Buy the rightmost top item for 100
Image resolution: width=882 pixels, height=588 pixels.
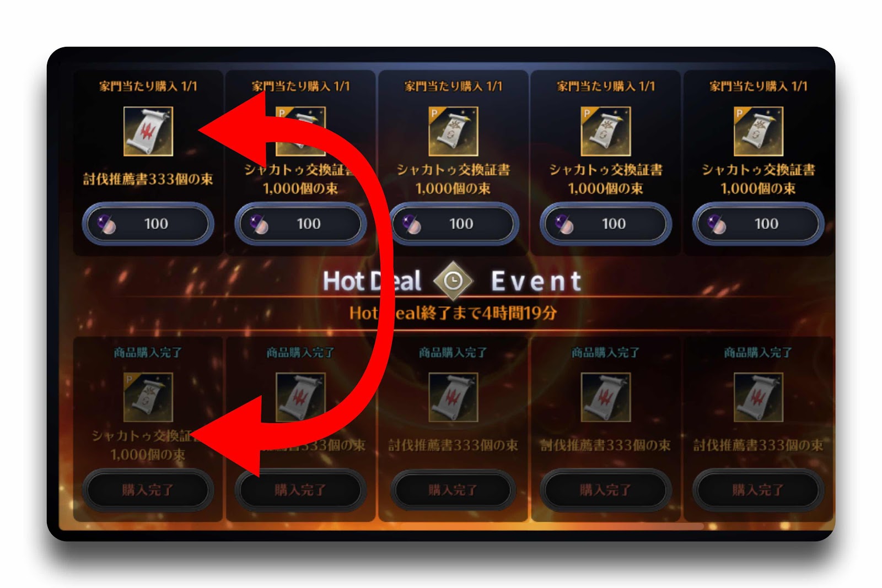pos(758,224)
